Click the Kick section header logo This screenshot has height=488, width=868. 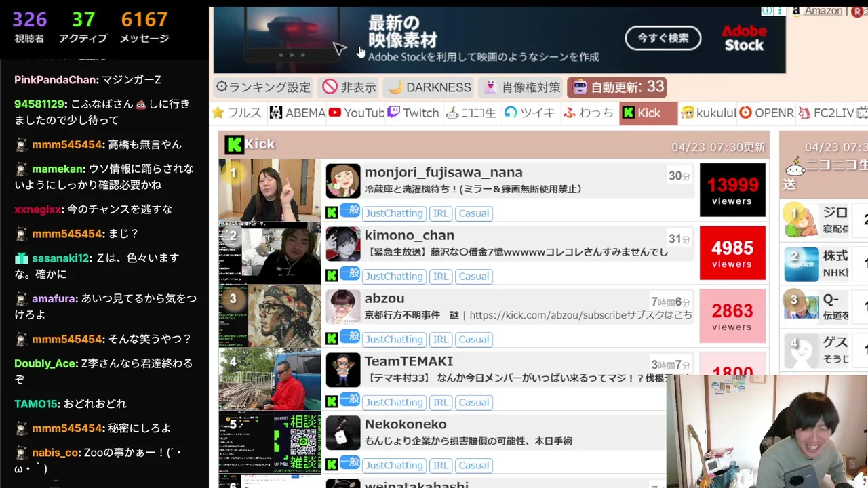pos(234,144)
